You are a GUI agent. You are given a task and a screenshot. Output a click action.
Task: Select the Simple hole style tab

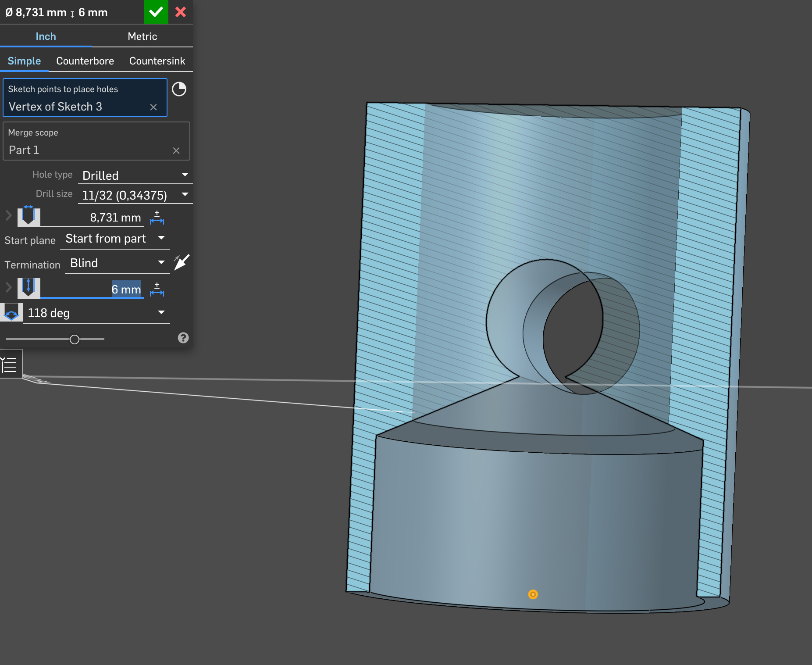tap(24, 61)
